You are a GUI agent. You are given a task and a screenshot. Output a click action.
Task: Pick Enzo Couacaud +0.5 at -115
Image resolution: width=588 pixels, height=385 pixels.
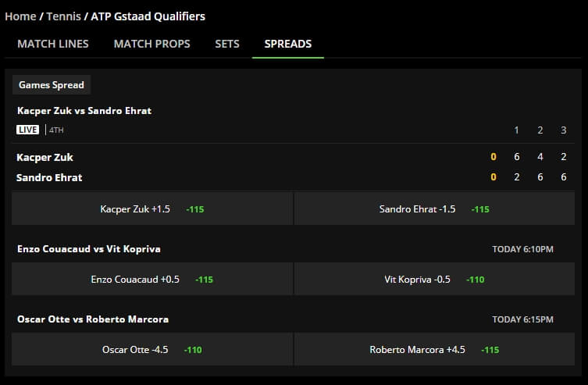pos(151,279)
